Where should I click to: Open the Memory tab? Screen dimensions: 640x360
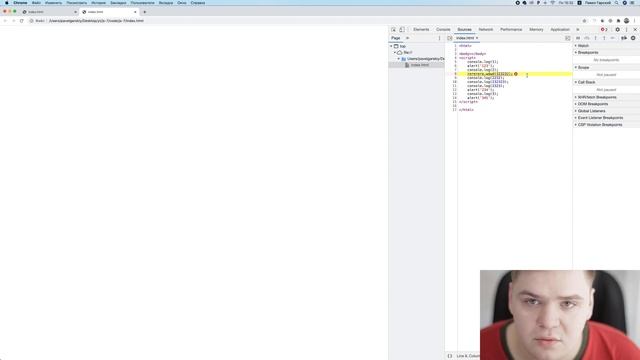pos(536,29)
